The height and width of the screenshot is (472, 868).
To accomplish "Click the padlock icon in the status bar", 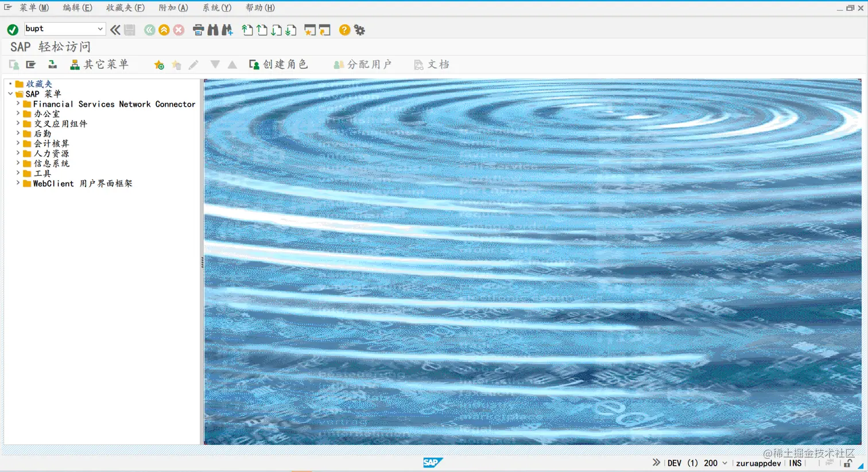I will (848, 463).
